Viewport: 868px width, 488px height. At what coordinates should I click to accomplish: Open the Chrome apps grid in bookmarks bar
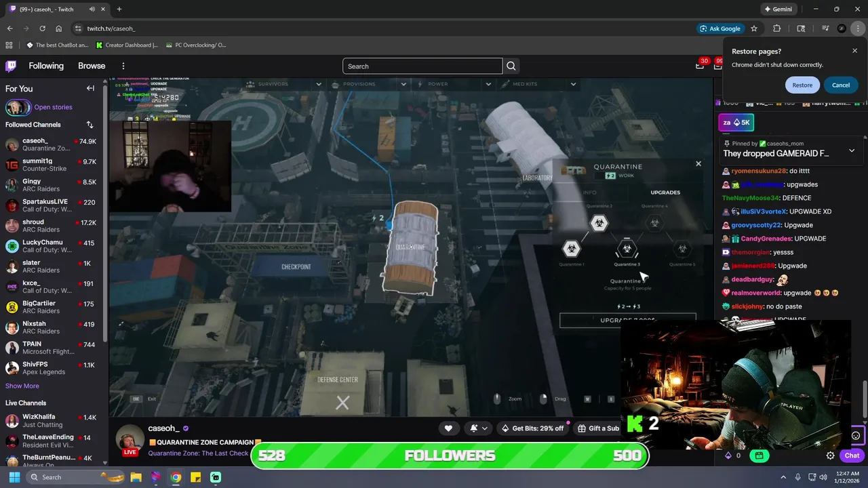click(x=9, y=45)
